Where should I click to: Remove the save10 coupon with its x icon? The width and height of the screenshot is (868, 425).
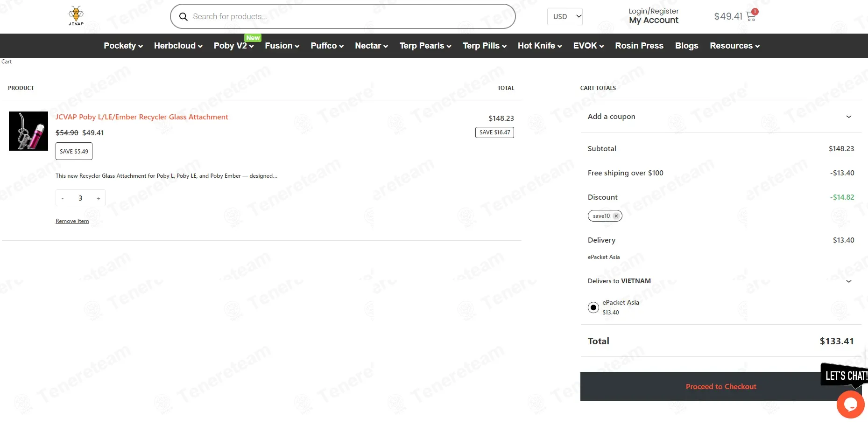[x=616, y=216]
